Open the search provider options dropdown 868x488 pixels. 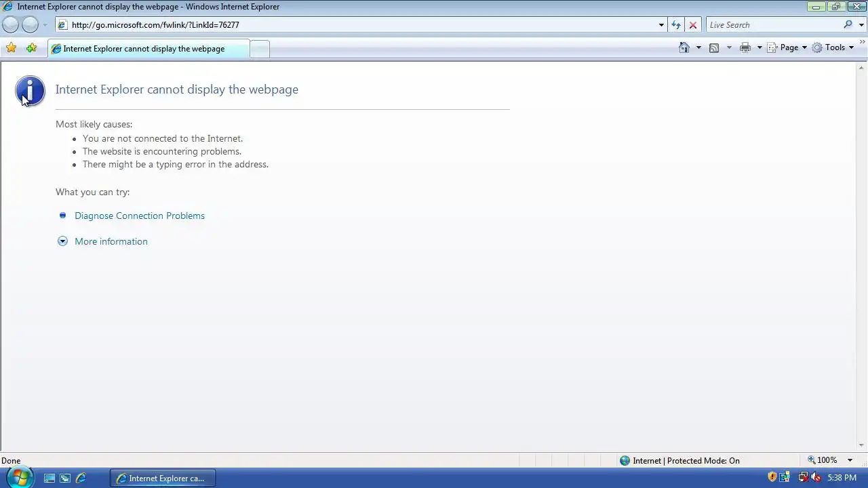click(862, 25)
